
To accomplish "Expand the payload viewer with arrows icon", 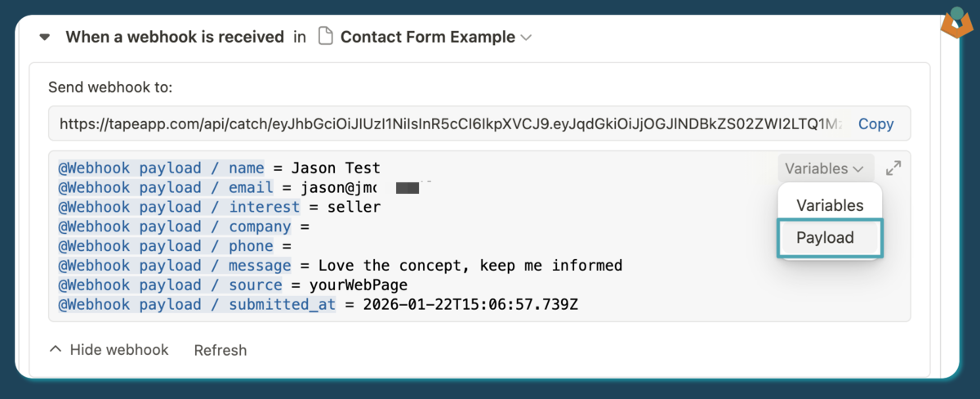I will (x=893, y=168).
